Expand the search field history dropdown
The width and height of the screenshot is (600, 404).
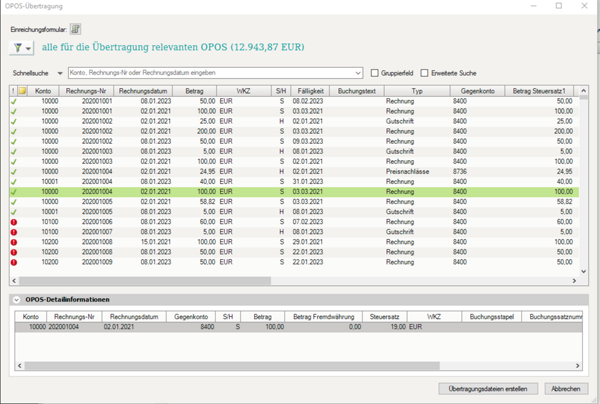pos(358,73)
